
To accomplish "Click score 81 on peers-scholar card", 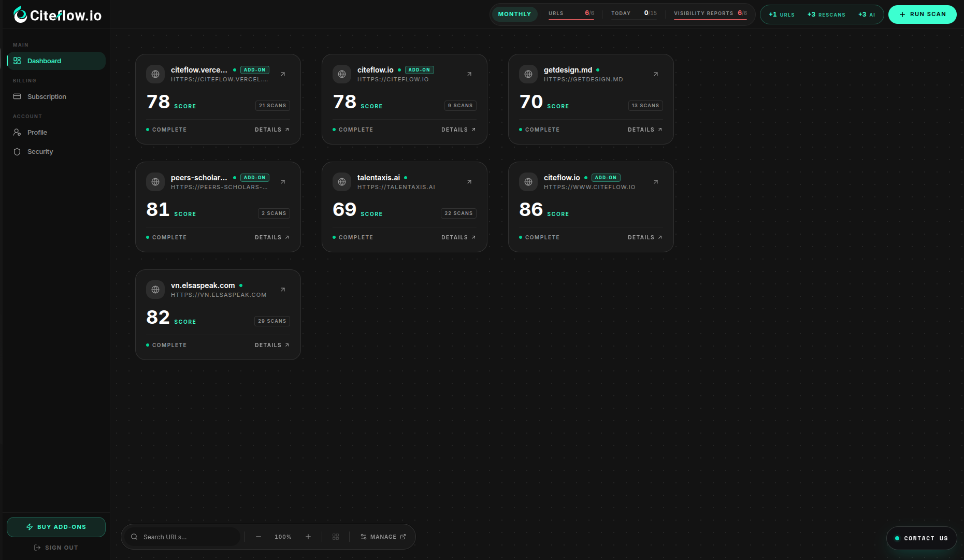I will 158,210.
